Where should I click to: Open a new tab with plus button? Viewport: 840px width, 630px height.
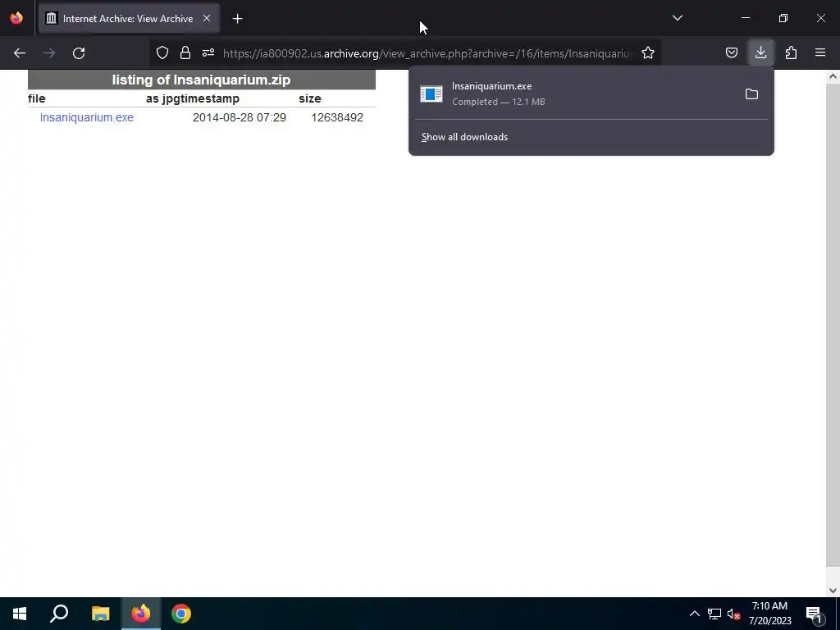[x=237, y=19]
